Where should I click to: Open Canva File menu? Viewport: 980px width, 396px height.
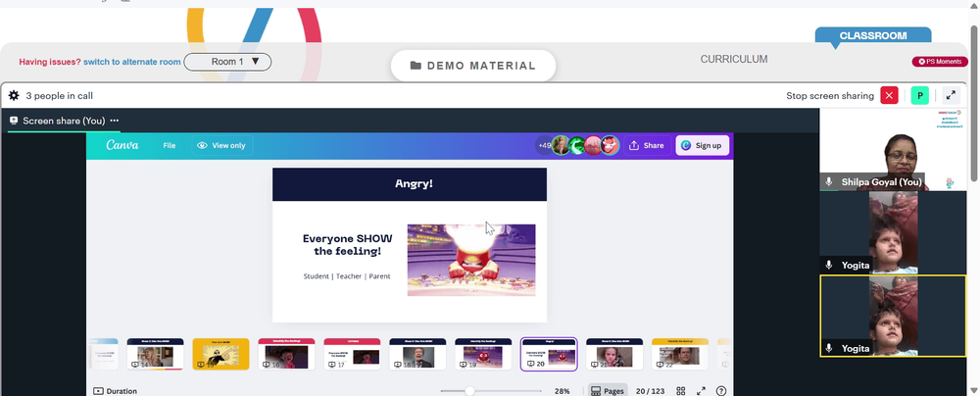pyautogui.click(x=170, y=145)
